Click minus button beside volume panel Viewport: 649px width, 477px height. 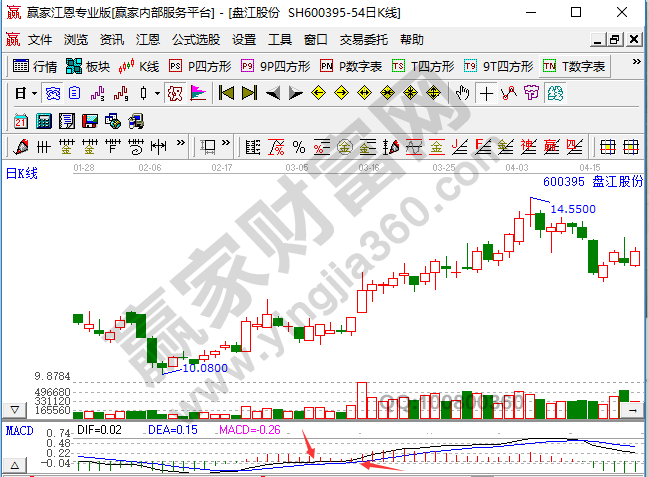tap(31, 410)
